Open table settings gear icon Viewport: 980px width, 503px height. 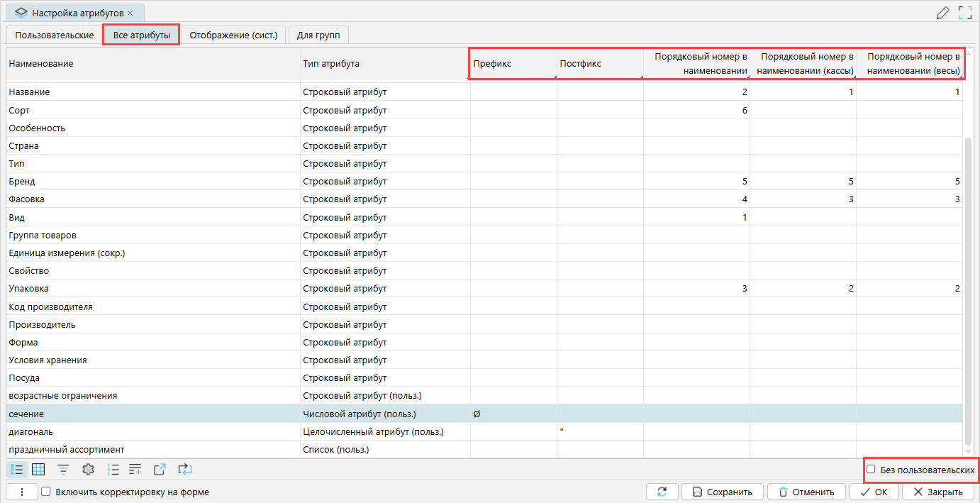pyautogui.click(x=88, y=469)
